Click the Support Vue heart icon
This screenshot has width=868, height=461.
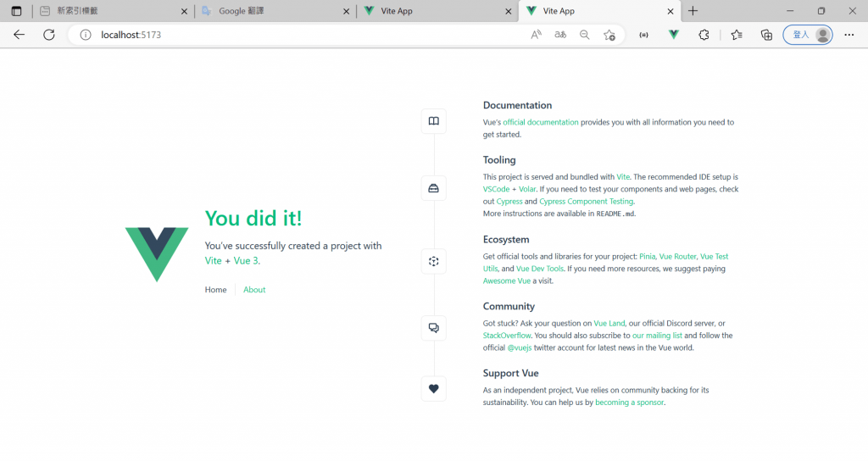point(433,388)
